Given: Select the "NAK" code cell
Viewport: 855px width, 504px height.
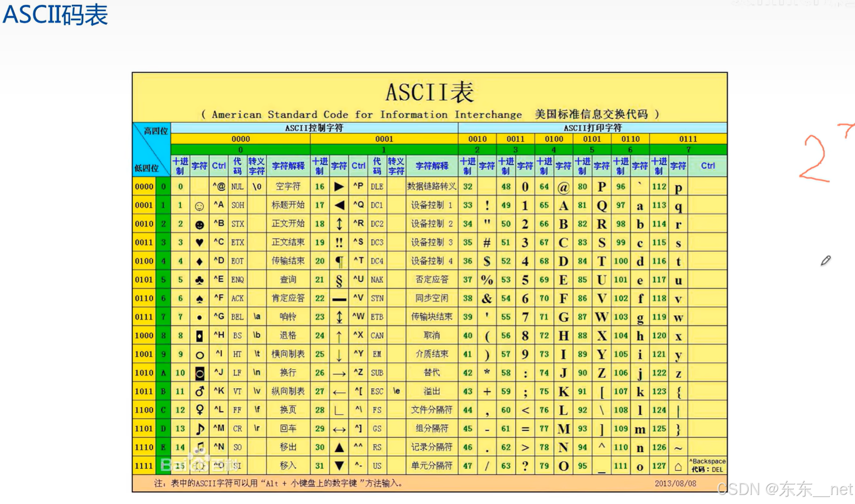Looking at the screenshot, I should [377, 280].
